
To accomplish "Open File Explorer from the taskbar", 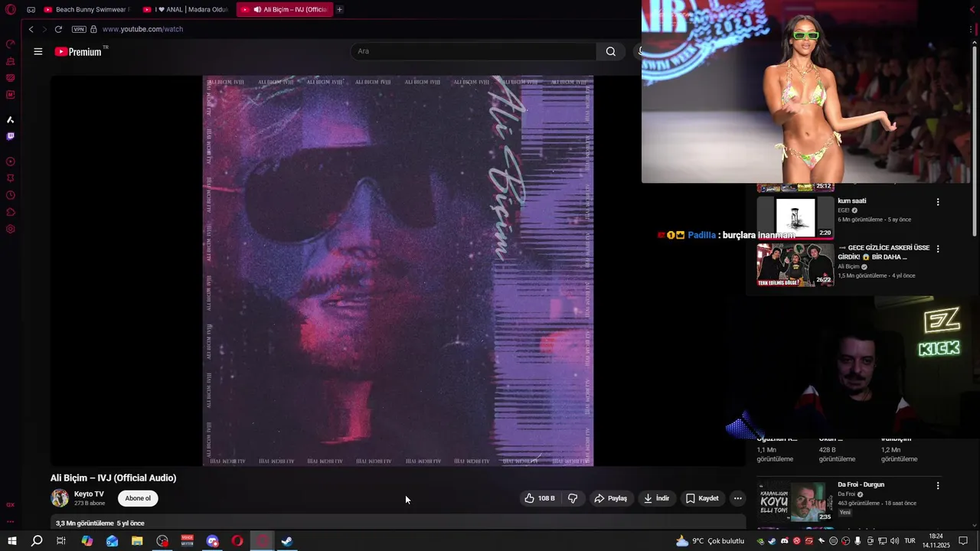I will coord(137,541).
